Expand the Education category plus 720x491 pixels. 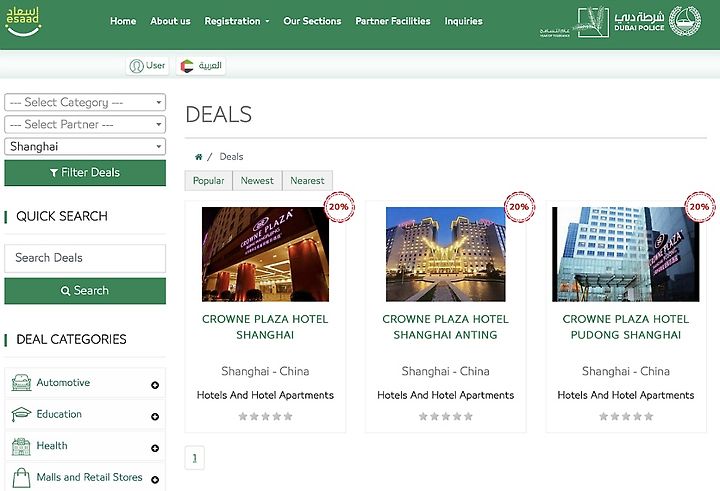pos(155,417)
